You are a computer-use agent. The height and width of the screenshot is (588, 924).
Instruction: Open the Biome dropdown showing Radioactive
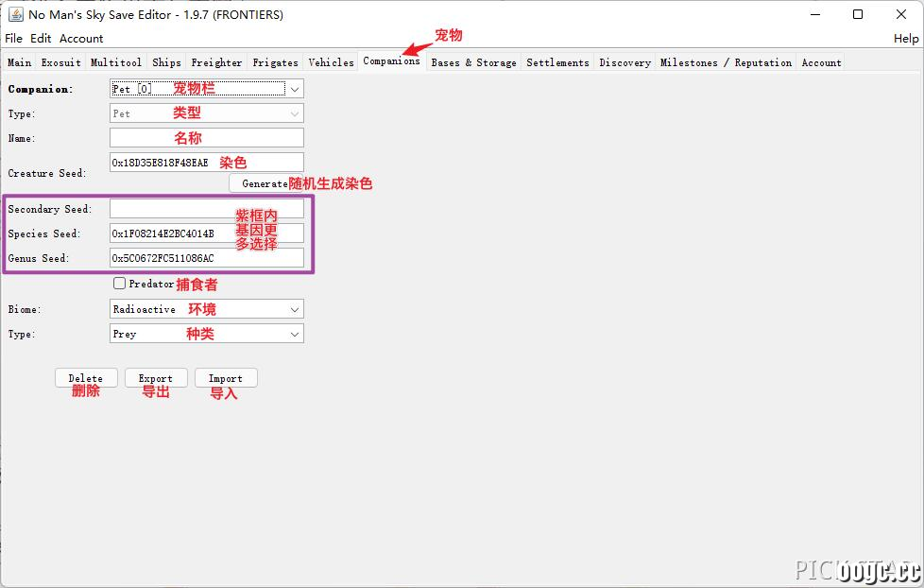207,309
